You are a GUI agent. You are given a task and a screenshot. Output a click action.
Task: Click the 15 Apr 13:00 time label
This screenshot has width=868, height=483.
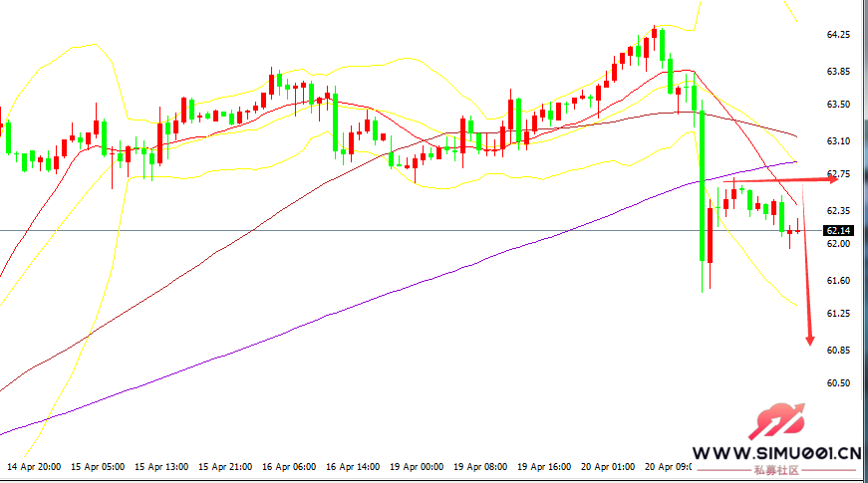click(x=161, y=466)
